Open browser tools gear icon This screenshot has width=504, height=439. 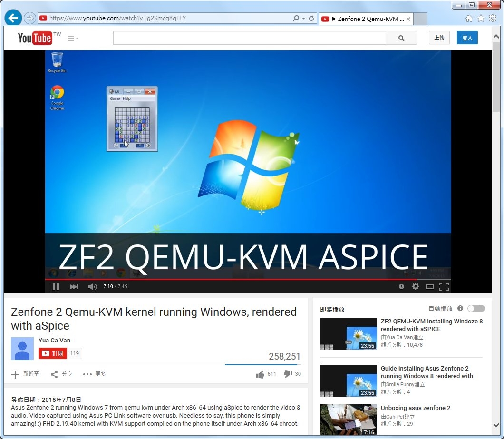click(x=493, y=19)
